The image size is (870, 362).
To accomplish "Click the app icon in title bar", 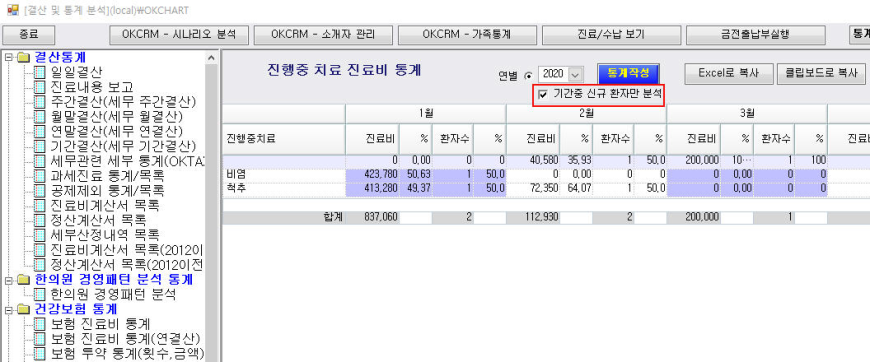I will pyautogui.click(x=12, y=10).
